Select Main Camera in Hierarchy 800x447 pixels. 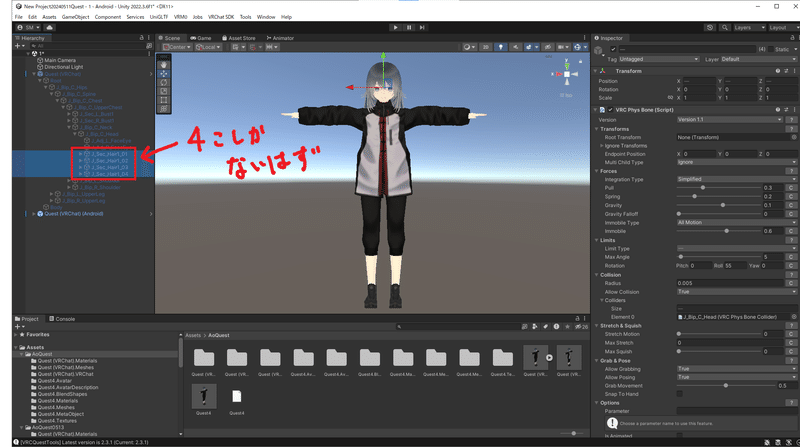[x=60, y=60]
